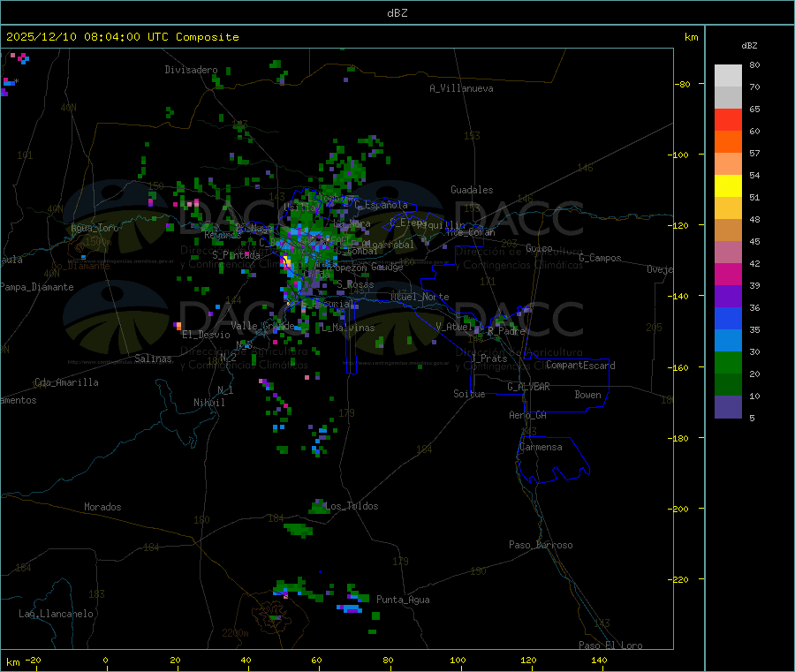Click the white 80 dBZ legend swatch
The width and height of the screenshot is (795, 672).
(x=728, y=76)
